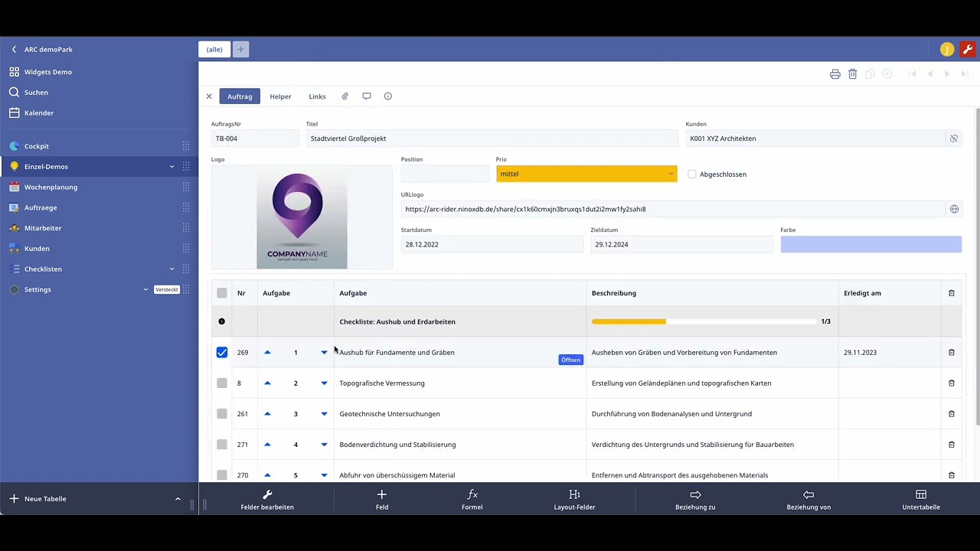Open the yellow user account avatar
980x551 pixels.
(947, 50)
